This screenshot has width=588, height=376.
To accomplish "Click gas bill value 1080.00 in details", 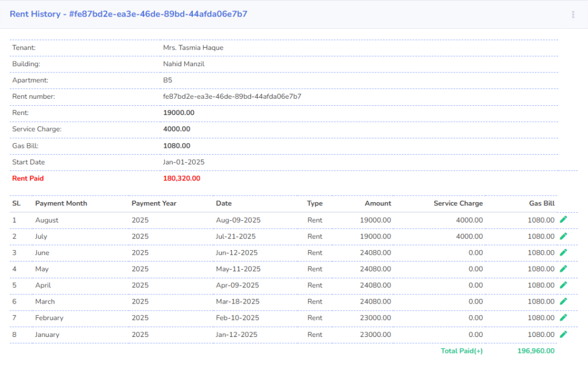I will [177, 145].
